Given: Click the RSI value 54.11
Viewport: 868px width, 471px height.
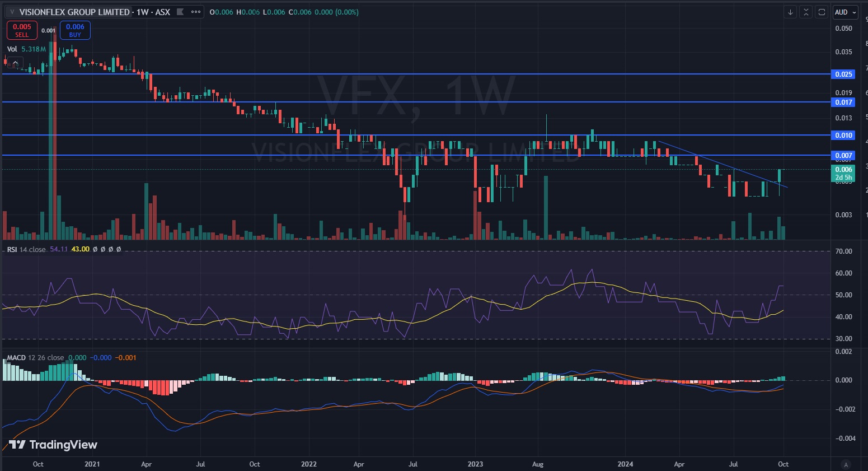Looking at the screenshot, I should pos(59,249).
